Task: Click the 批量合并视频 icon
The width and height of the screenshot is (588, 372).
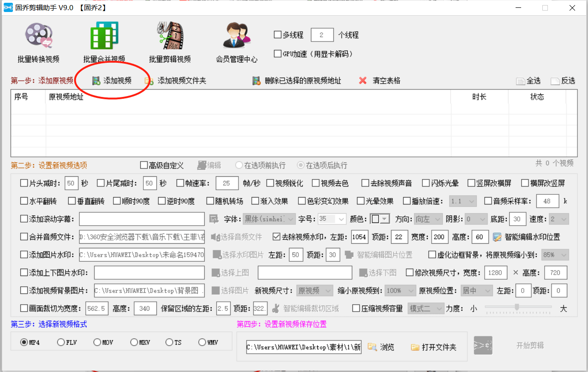Action: point(104,36)
